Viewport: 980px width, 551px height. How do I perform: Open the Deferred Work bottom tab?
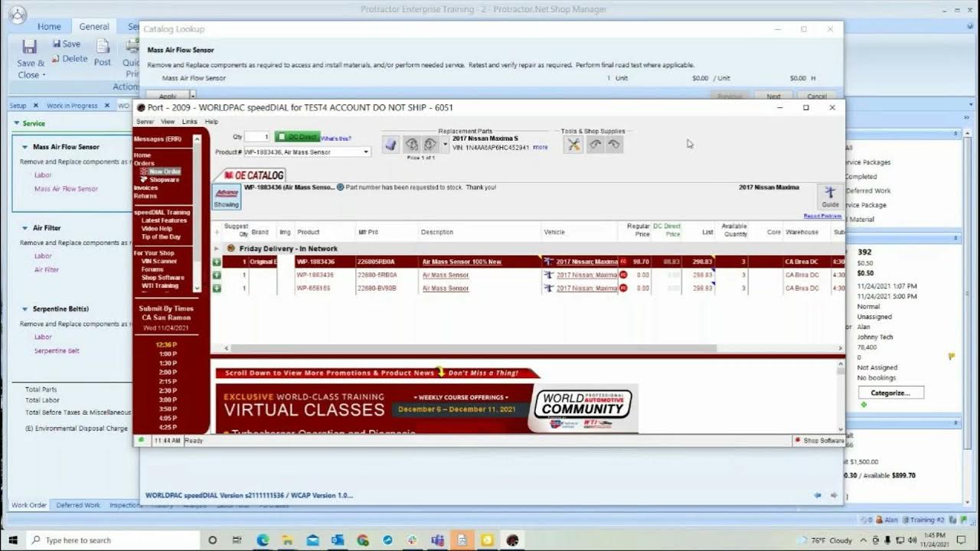(78, 505)
